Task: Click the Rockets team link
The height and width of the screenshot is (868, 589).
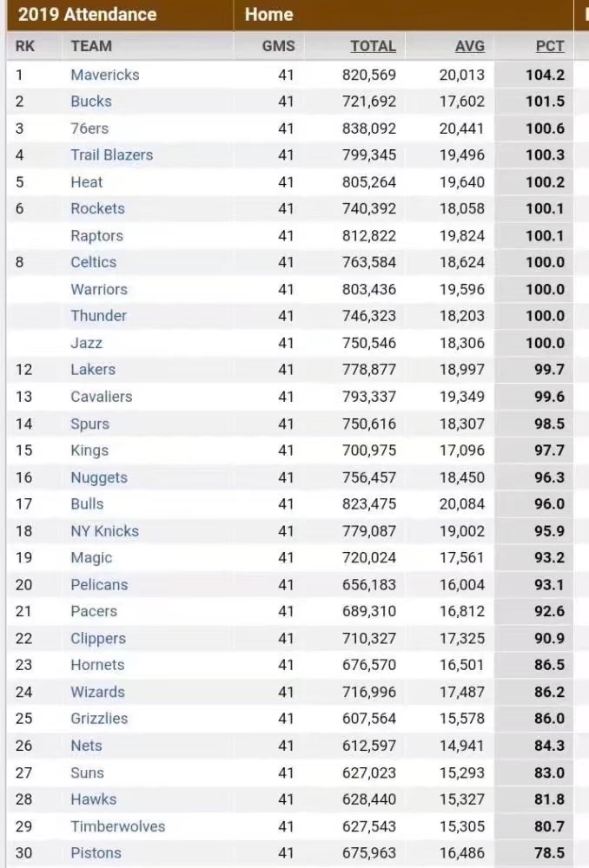Action: (97, 208)
